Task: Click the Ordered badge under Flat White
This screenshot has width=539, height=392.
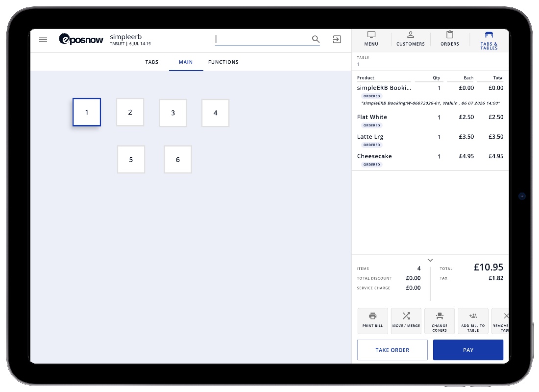Action: point(371,125)
